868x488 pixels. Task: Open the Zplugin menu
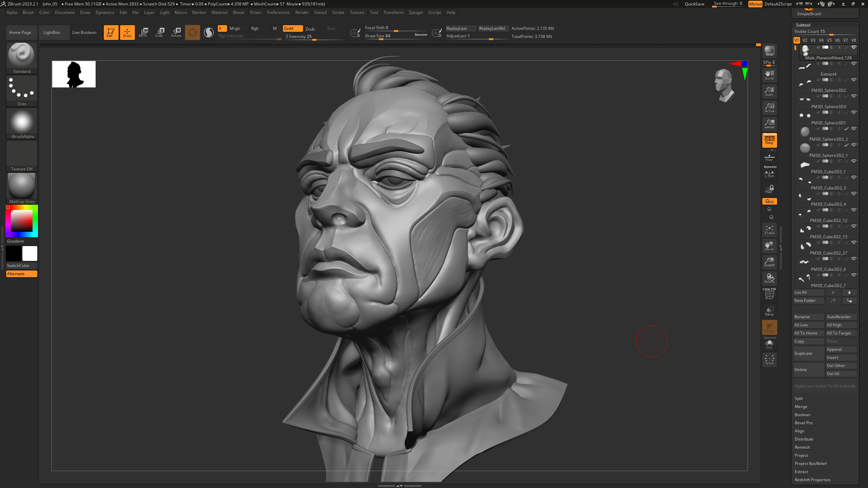(x=415, y=13)
